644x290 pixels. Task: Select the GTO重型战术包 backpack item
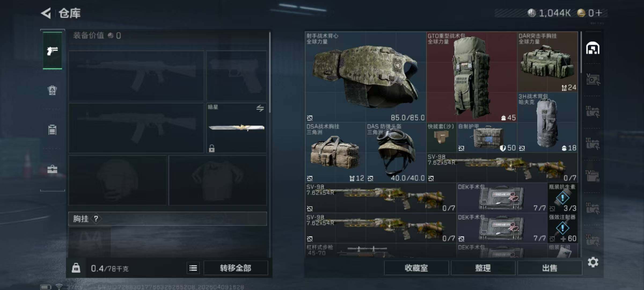tap(472, 77)
